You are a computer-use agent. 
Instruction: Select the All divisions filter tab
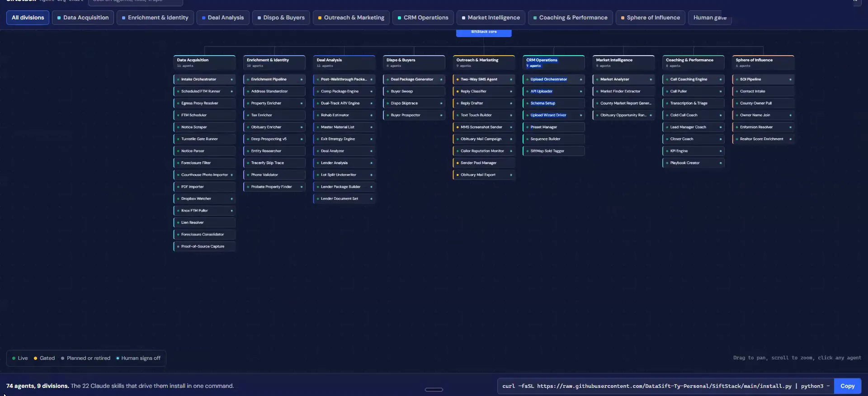tap(28, 18)
